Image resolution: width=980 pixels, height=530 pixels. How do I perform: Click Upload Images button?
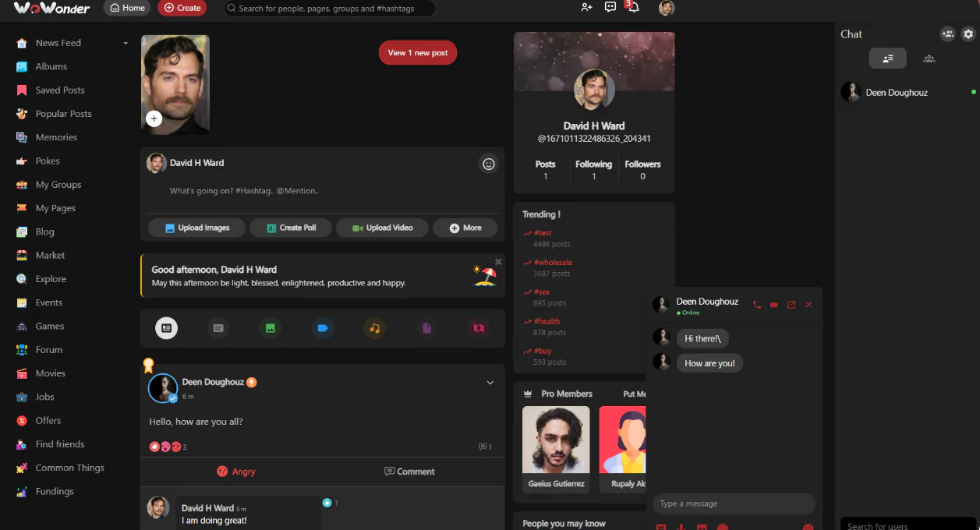(196, 228)
